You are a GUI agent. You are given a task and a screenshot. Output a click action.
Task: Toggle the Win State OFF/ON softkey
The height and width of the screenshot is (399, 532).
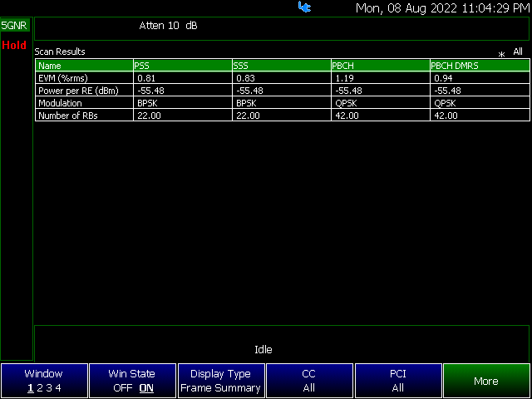click(133, 381)
